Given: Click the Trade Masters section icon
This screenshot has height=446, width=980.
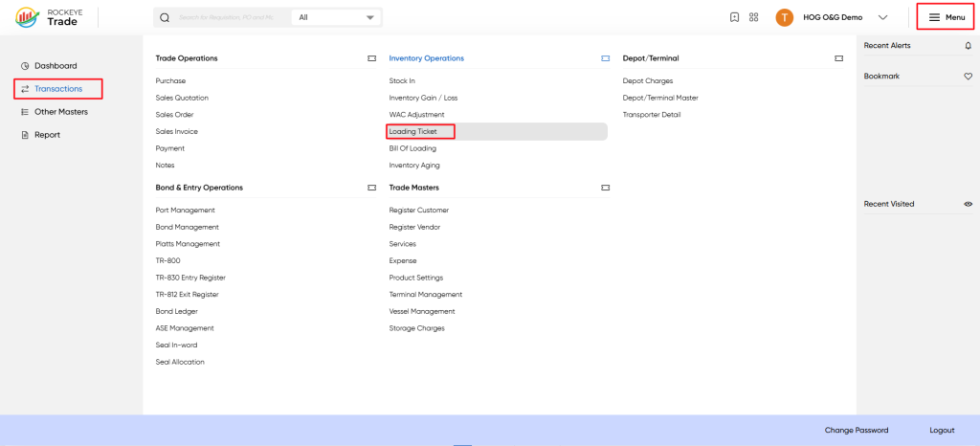Looking at the screenshot, I should pyautogui.click(x=605, y=188).
